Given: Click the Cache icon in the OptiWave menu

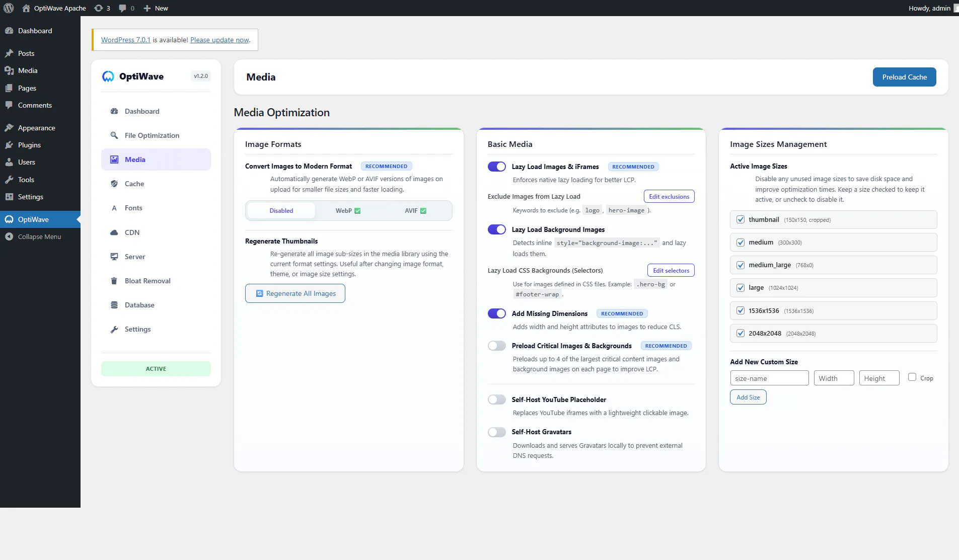Looking at the screenshot, I should pos(114,184).
